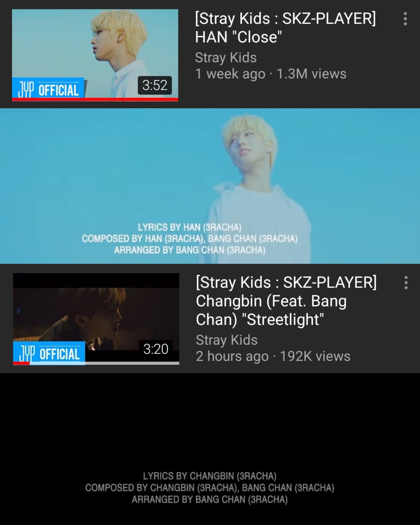This screenshot has height=525, width=420.
Task: Click "2 hours ago · 192K views" text
Action: pyautogui.click(x=273, y=356)
